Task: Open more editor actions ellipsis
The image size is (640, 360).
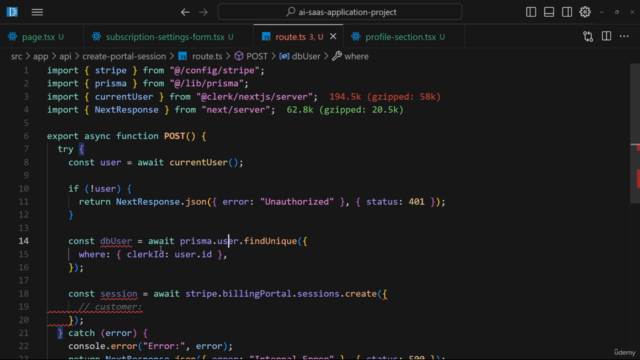Action: pyautogui.click(x=624, y=37)
